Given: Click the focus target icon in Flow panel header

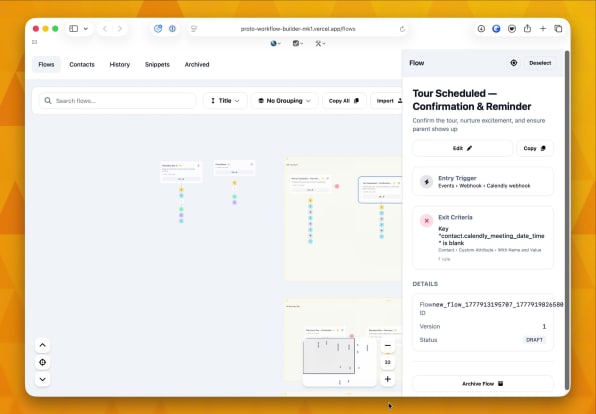Looking at the screenshot, I should [514, 63].
